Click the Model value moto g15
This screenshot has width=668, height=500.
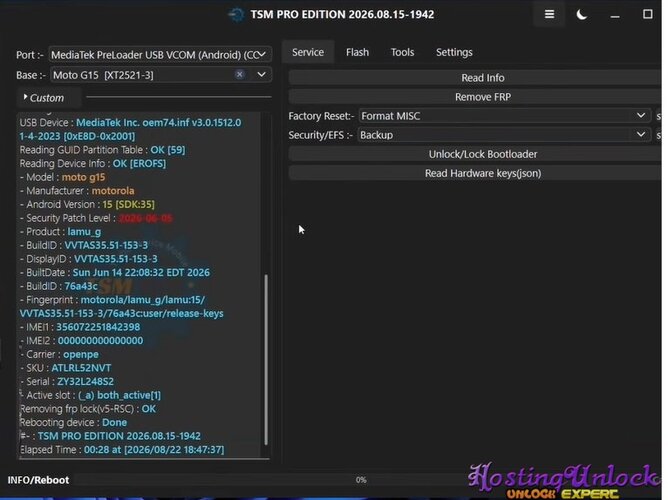click(x=84, y=177)
